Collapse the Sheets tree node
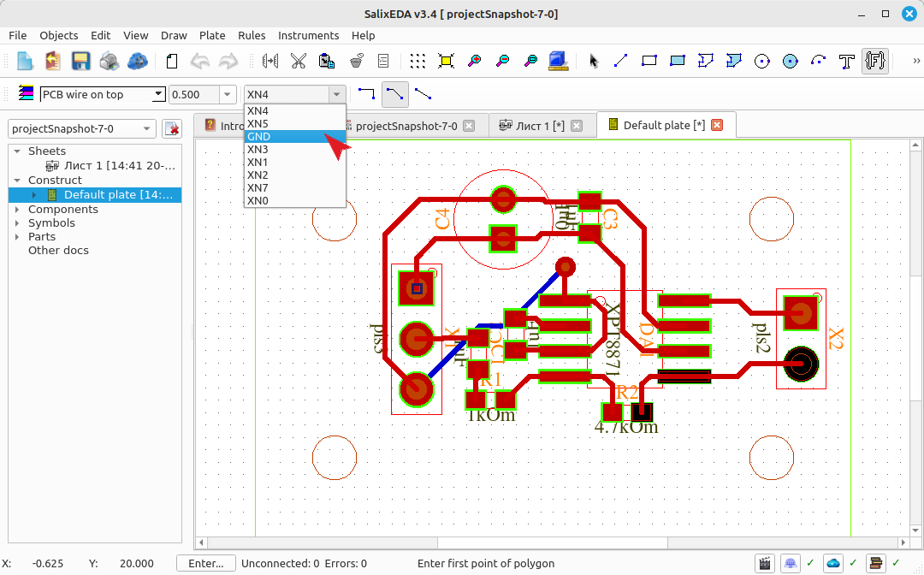 point(18,151)
